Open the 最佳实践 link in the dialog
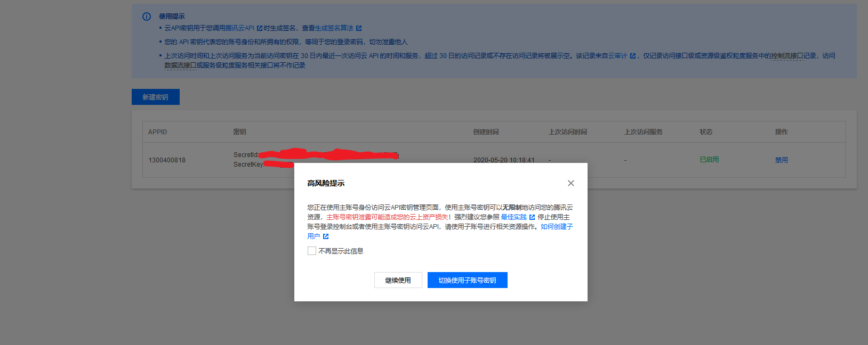The width and height of the screenshot is (868, 345). tap(513, 217)
